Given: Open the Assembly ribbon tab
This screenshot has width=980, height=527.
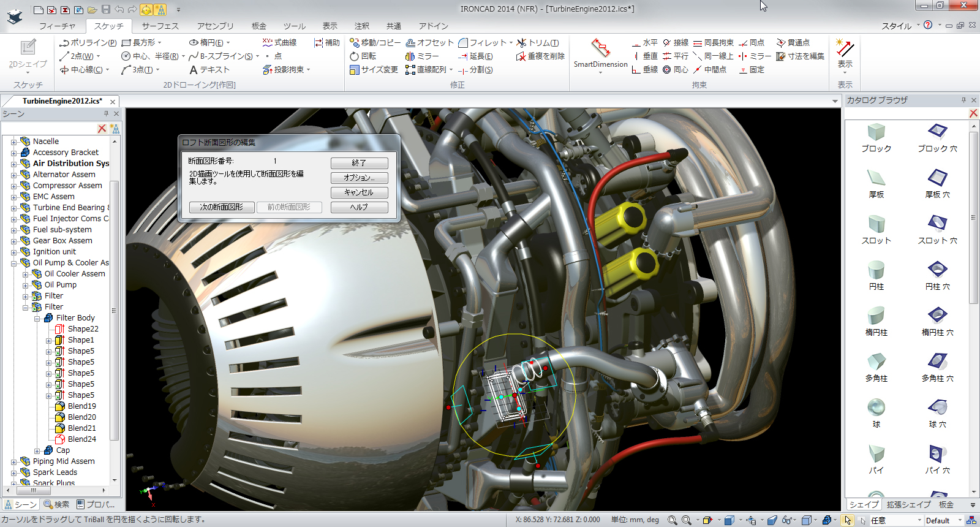Looking at the screenshot, I should coord(215,26).
